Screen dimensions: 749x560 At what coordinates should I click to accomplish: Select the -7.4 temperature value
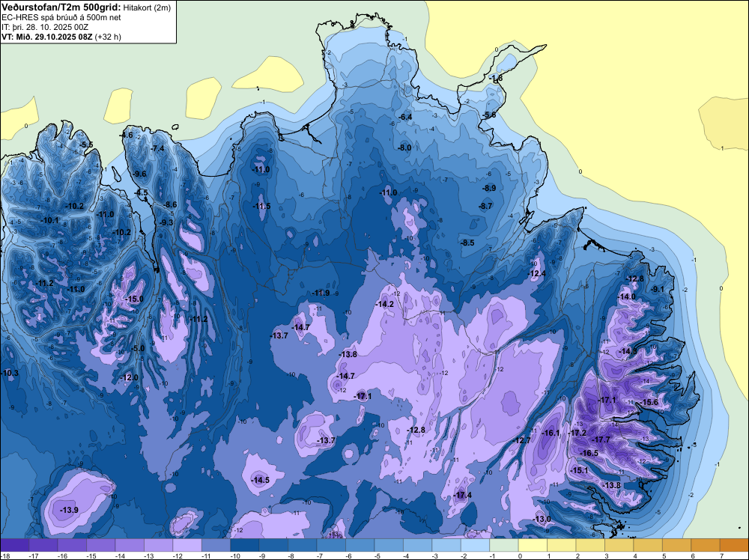[157, 148]
